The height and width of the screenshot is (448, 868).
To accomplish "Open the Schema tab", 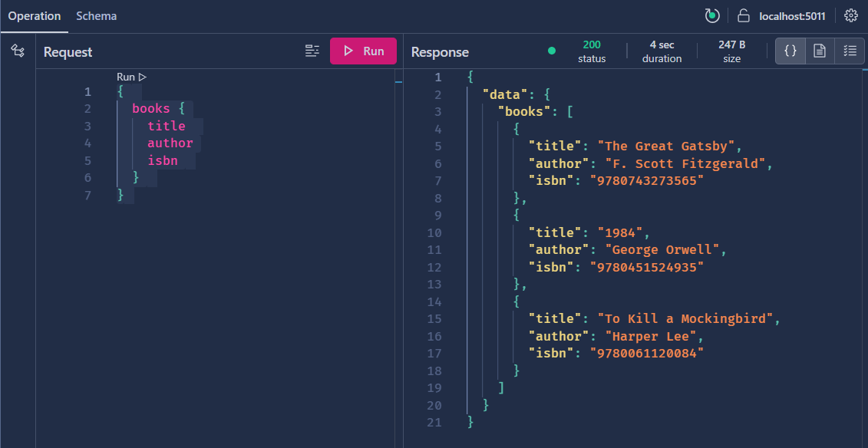I will [96, 16].
